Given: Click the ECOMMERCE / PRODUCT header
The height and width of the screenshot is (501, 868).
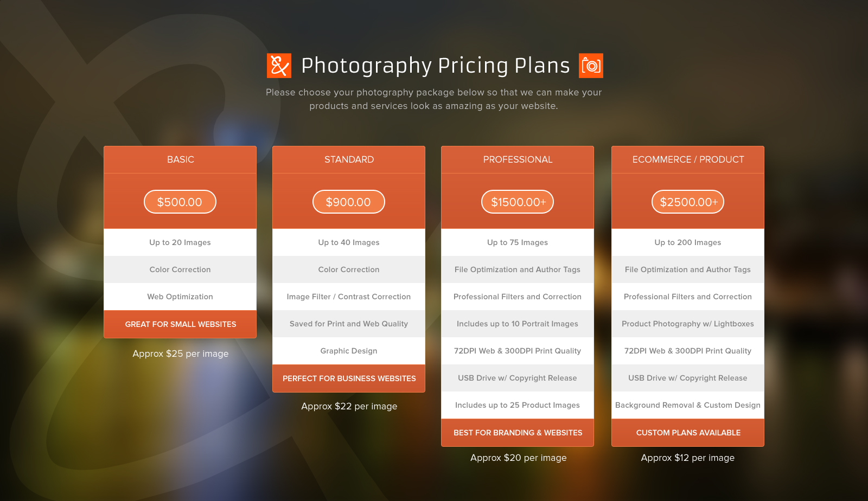Looking at the screenshot, I should [x=687, y=159].
